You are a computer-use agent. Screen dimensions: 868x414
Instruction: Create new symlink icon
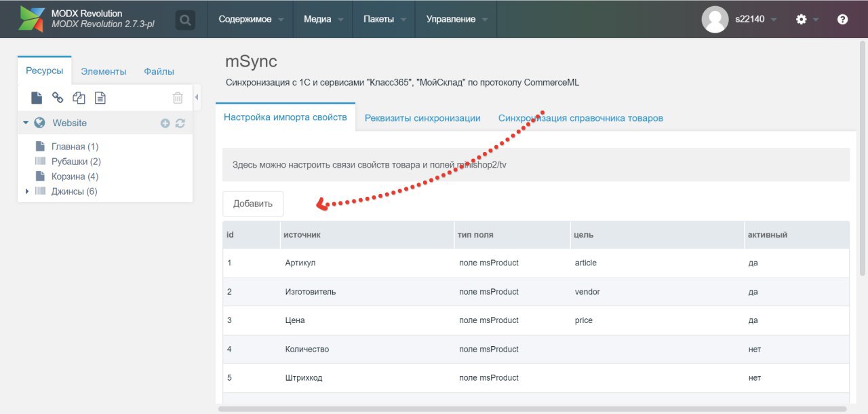[79, 98]
